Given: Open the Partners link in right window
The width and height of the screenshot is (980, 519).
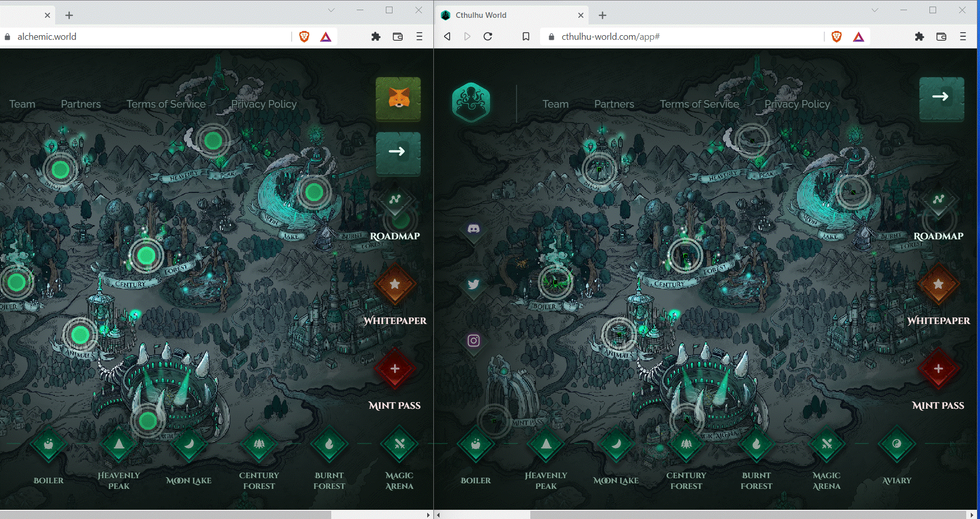Looking at the screenshot, I should click(614, 104).
